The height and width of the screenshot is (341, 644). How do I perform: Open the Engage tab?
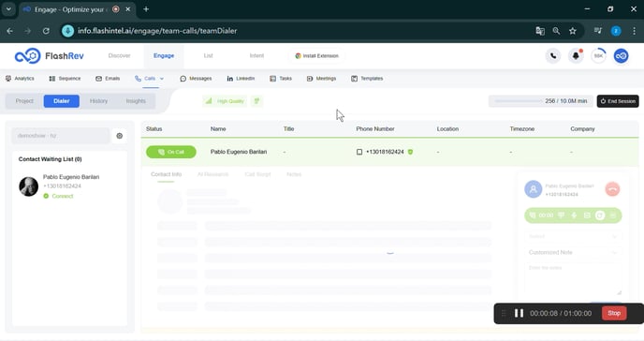point(164,55)
